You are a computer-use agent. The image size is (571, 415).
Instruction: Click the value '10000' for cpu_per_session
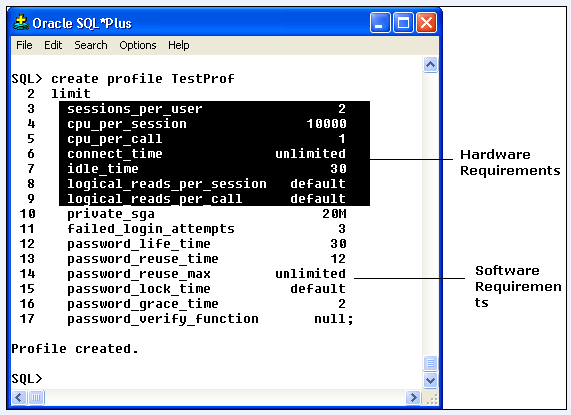[x=327, y=124]
